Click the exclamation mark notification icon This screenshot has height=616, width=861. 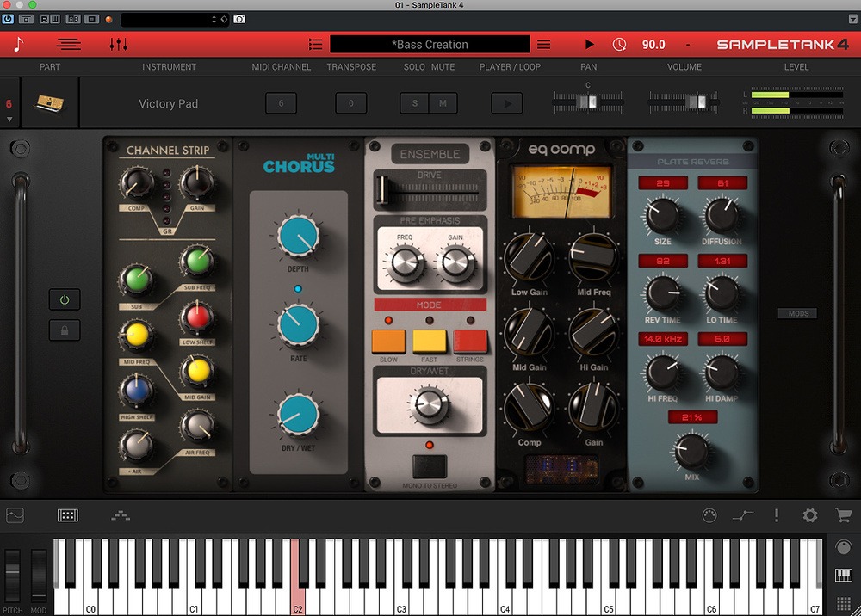click(777, 515)
